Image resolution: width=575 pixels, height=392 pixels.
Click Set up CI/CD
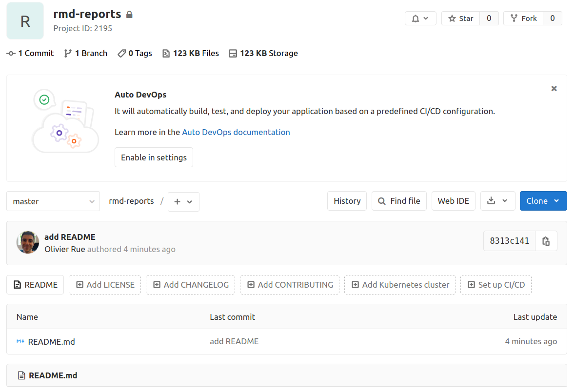496,285
